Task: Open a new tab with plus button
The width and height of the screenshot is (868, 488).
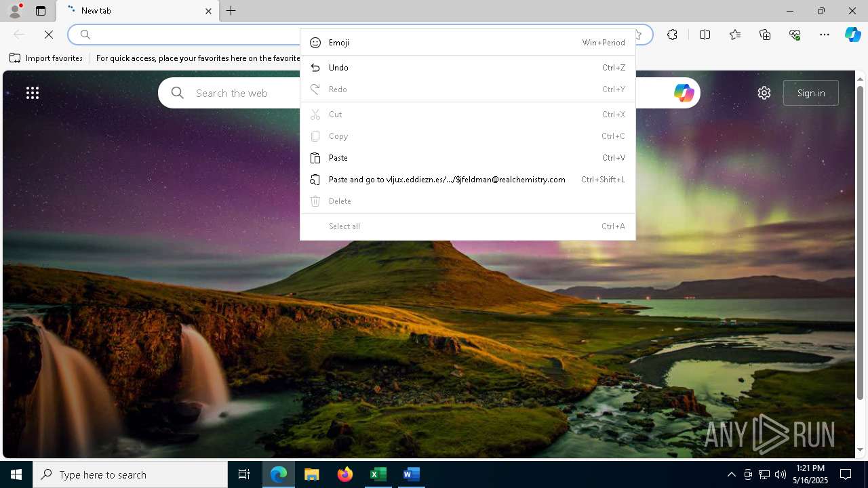Action: [x=231, y=11]
